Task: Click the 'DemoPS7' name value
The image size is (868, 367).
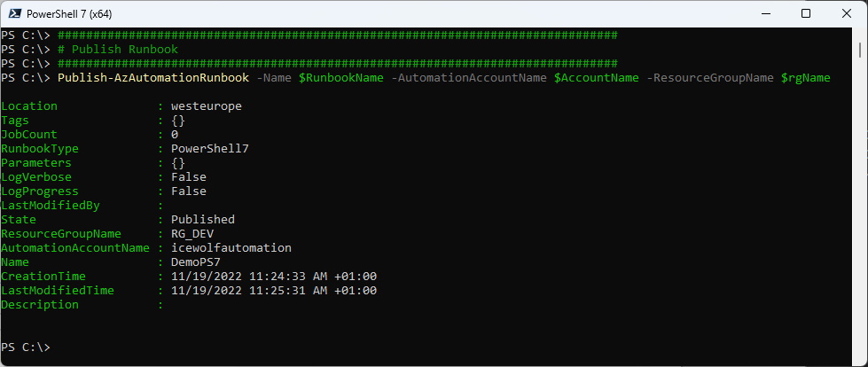Action: point(196,262)
